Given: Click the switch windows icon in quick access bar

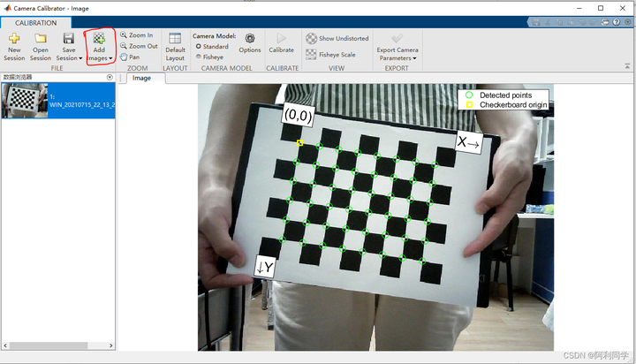Looking at the screenshot, I should pyautogui.click(x=605, y=22).
